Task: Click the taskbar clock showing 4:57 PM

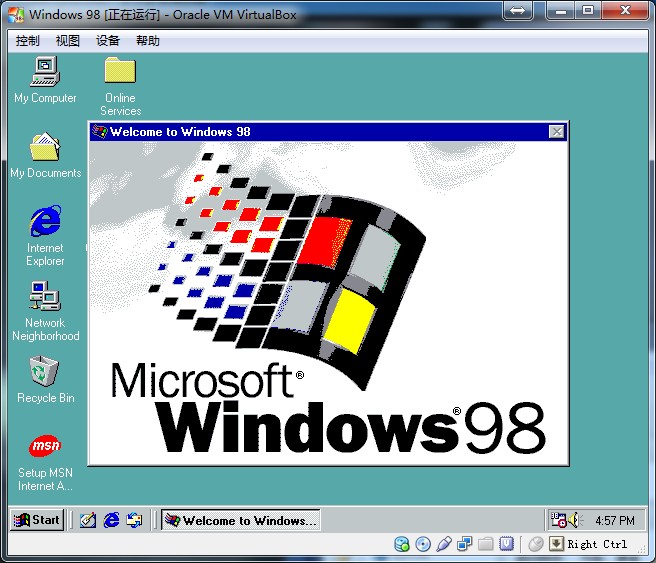Action: point(614,521)
